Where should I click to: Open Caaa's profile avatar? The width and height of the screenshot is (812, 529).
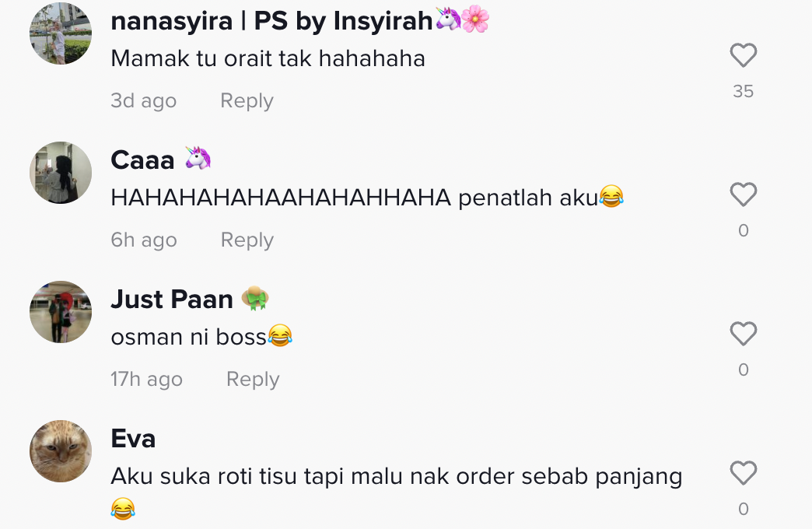point(61,173)
